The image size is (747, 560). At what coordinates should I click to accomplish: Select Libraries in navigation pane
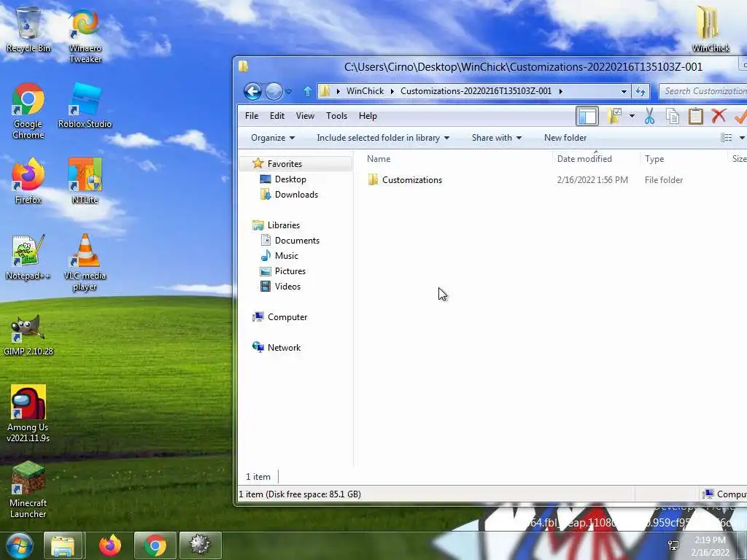(x=284, y=225)
